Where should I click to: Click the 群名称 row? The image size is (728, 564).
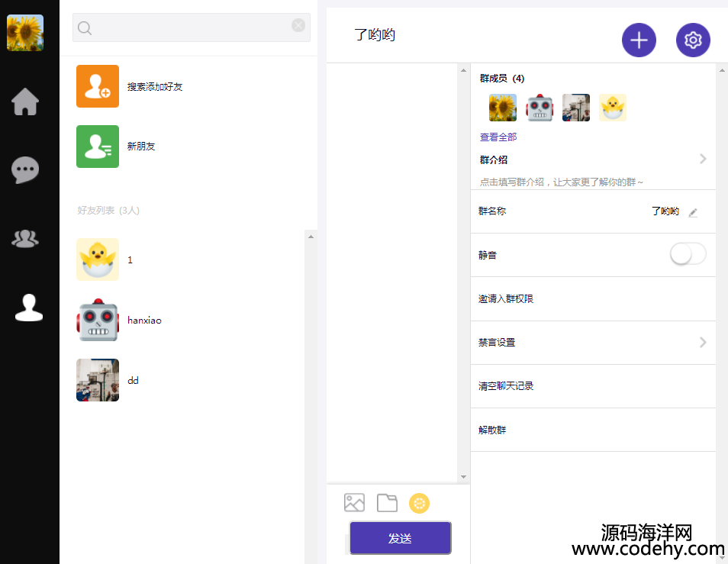click(x=593, y=211)
